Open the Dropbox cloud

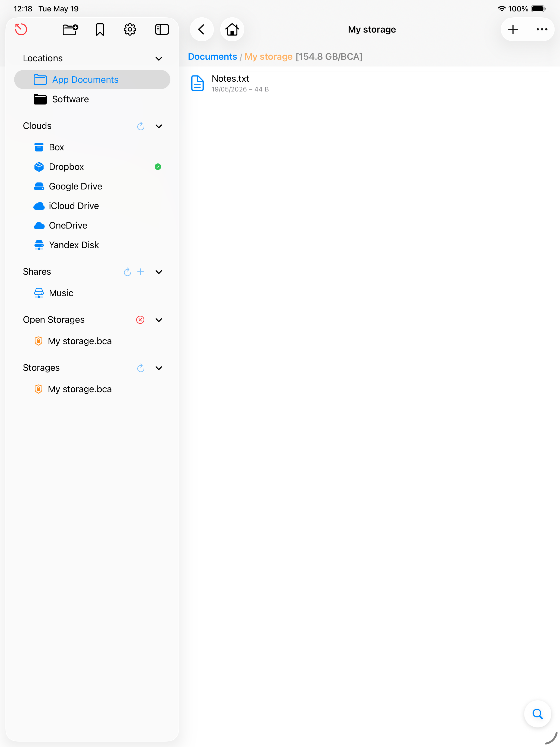92,167
